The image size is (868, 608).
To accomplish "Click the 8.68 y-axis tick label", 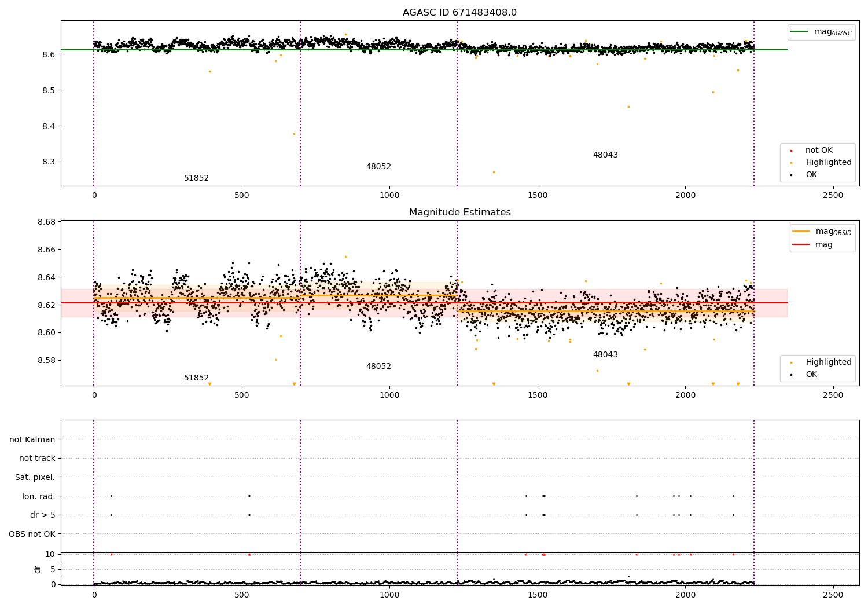I will point(45,222).
